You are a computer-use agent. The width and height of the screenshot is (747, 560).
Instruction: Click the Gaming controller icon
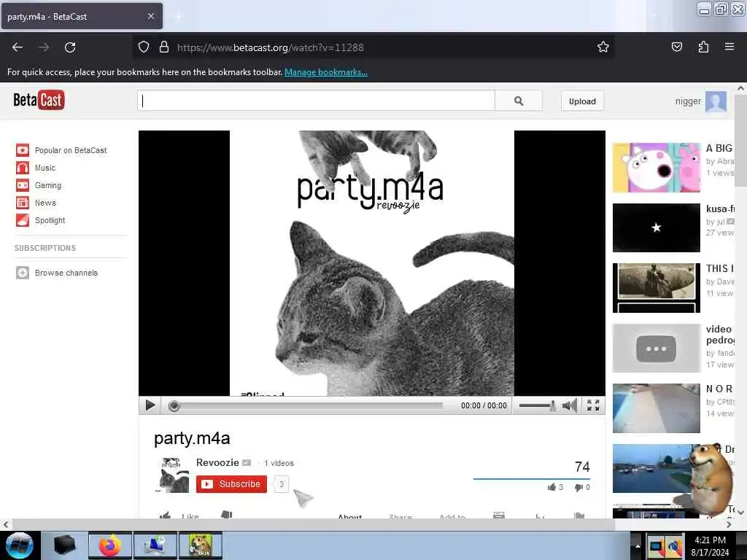[x=23, y=185]
